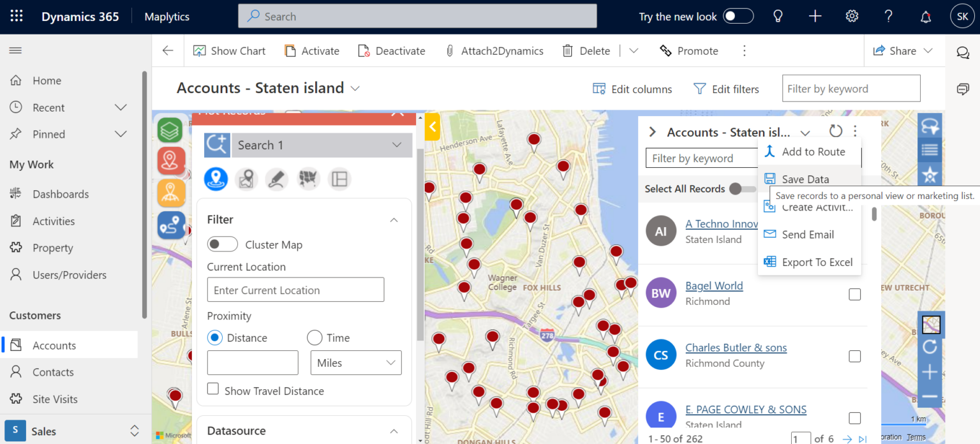980x444 pixels.
Task: Click the map legend list icon on the right
Action: [930, 150]
